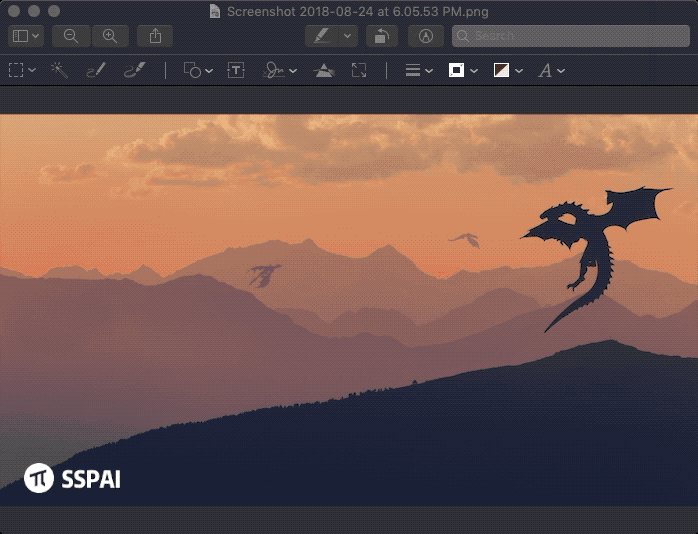Focus the Search field
The width and height of the screenshot is (698, 534).
pyautogui.click(x=568, y=36)
